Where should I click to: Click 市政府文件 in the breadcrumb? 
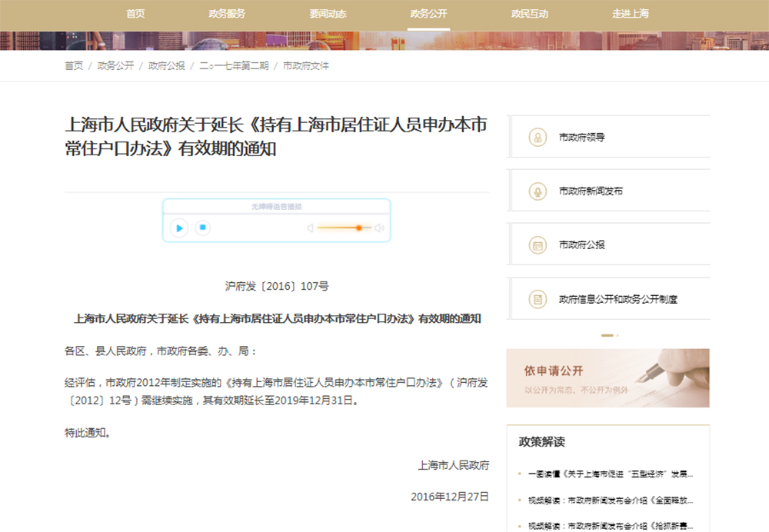point(306,66)
